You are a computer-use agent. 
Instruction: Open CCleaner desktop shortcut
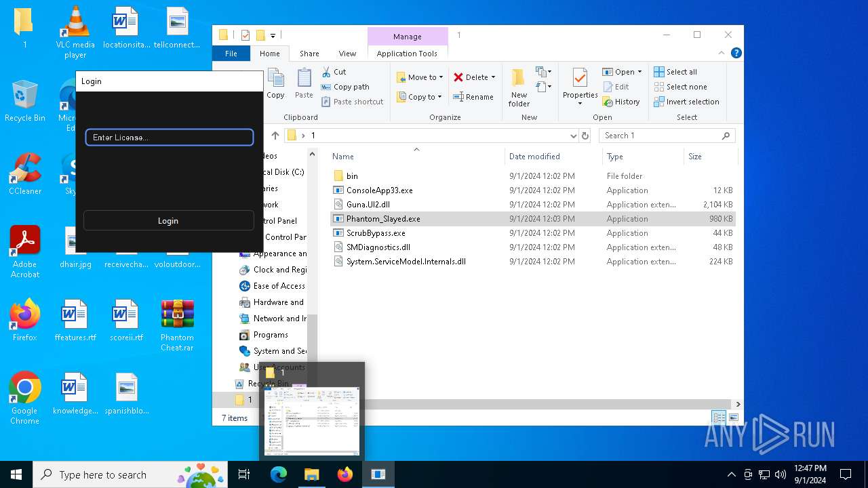(x=25, y=175)
